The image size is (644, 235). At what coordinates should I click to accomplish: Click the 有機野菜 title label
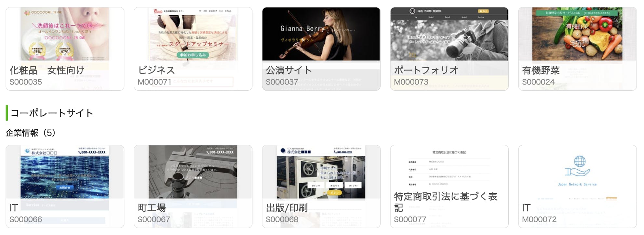click(541, 70)
